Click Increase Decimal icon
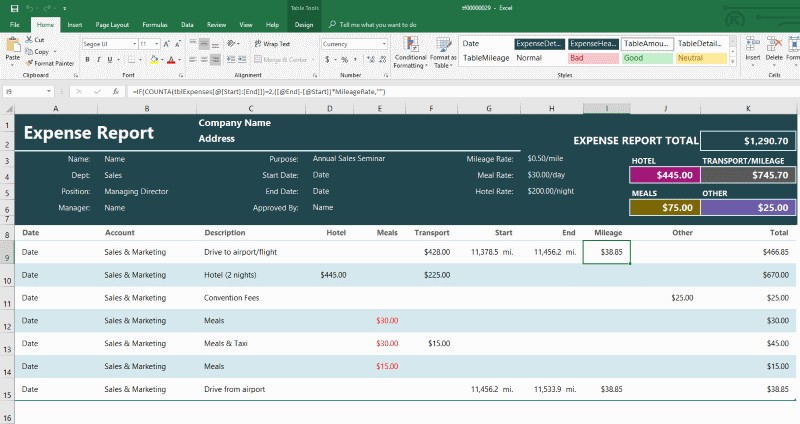Screen dimensions: 800x424 [x=370, y=60]
